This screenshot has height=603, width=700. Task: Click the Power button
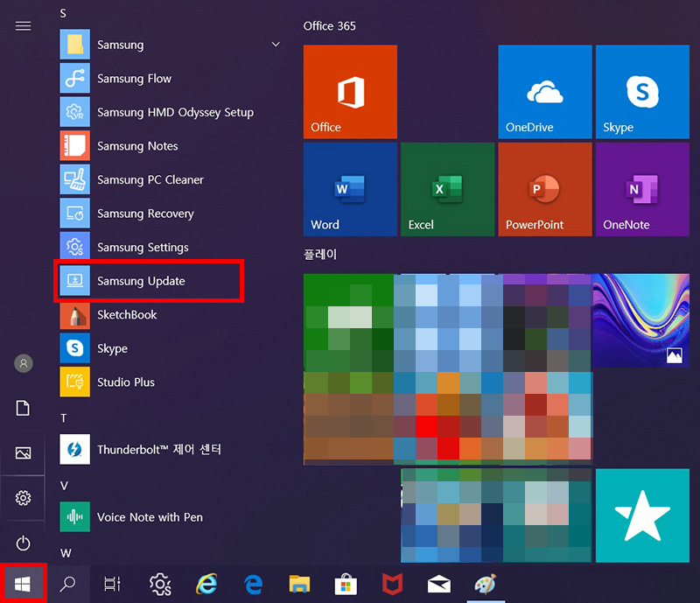(24, 543)
